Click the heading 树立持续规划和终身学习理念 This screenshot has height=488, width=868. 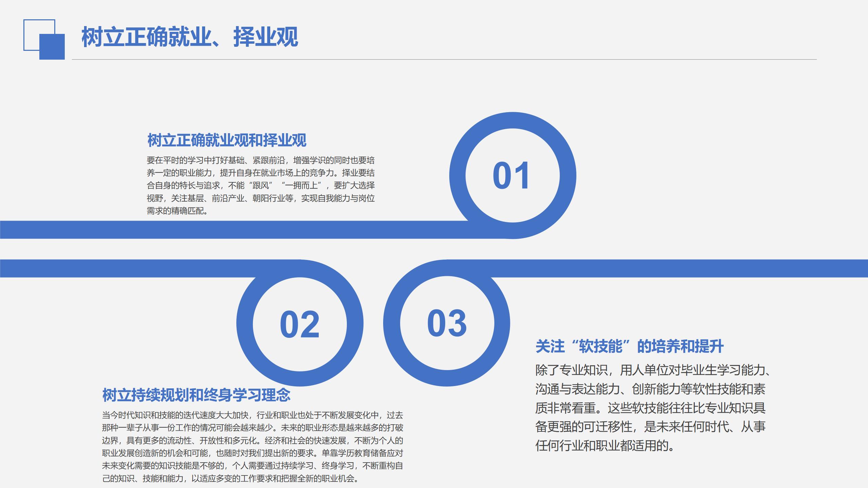click(196, 395)
